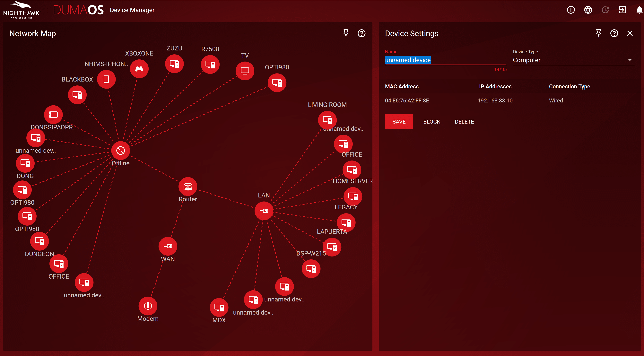Select the NHIMS-IPHON phone node
This screenshot has width=644, height=356.
pyautogui.click(x=106, y=79)
